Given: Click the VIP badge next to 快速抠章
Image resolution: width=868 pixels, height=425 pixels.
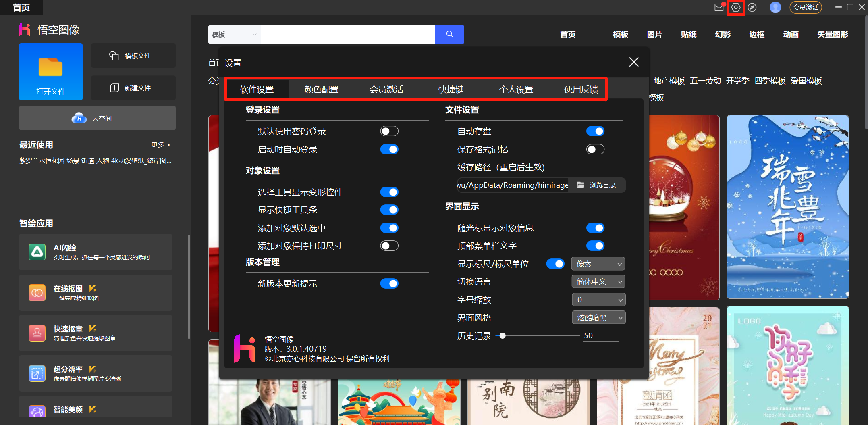Looking at the screenshot, I should pos(93,329).
